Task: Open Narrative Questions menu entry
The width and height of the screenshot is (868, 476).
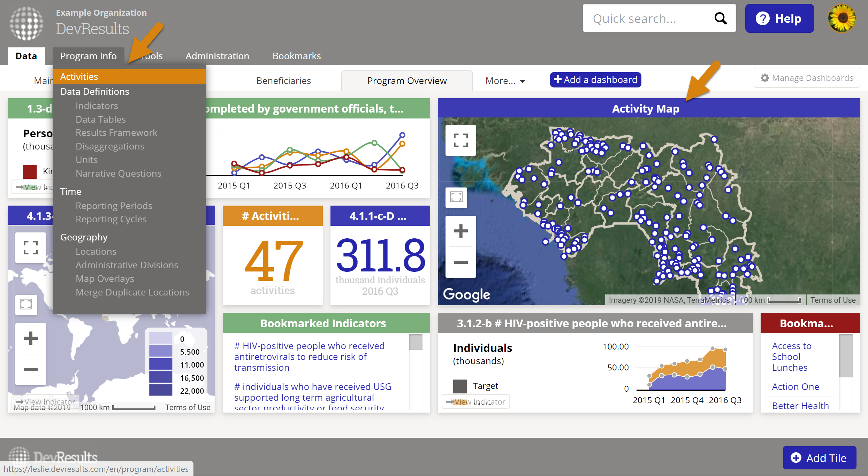Action: (x=118, y=173)
